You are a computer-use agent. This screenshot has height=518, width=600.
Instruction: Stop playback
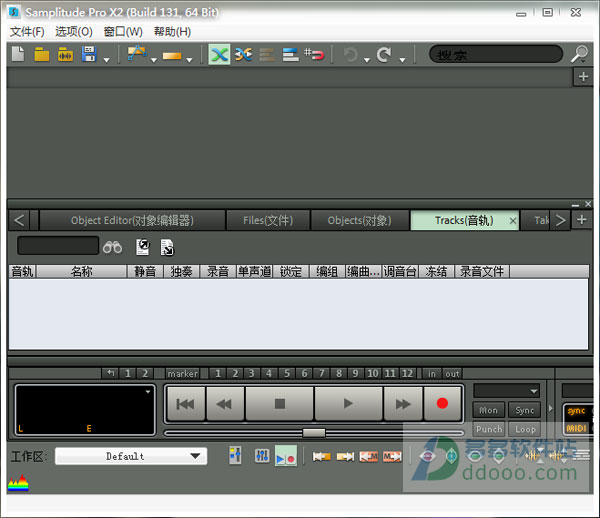(x=280, y=404)
